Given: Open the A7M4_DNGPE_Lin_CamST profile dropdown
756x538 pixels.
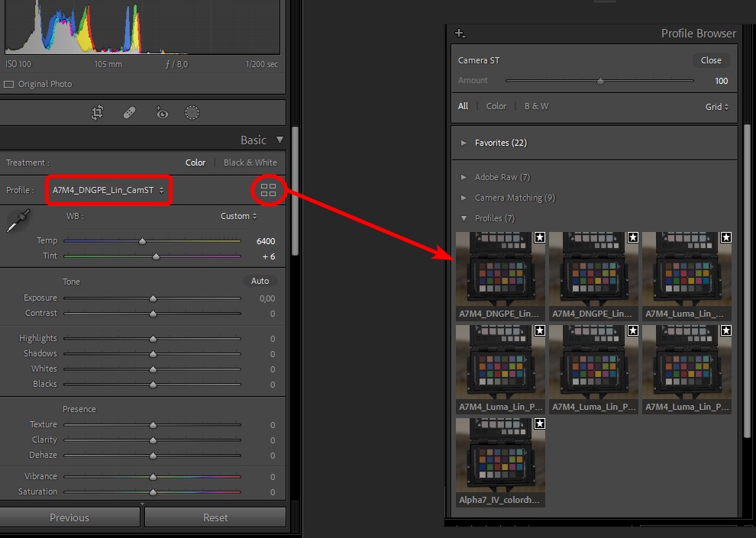Looking at the screenshot, I should point(108,190).
